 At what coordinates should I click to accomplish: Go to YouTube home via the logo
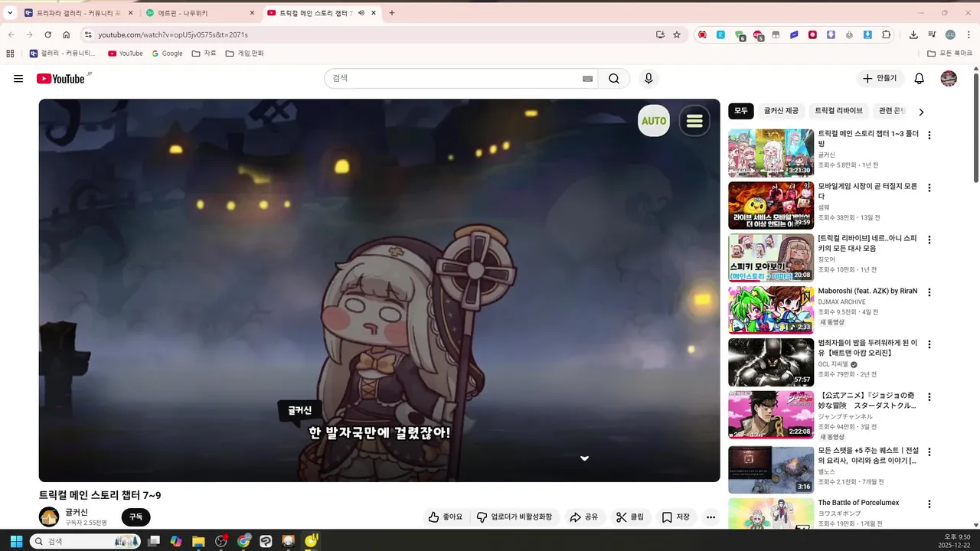(60, 79)
